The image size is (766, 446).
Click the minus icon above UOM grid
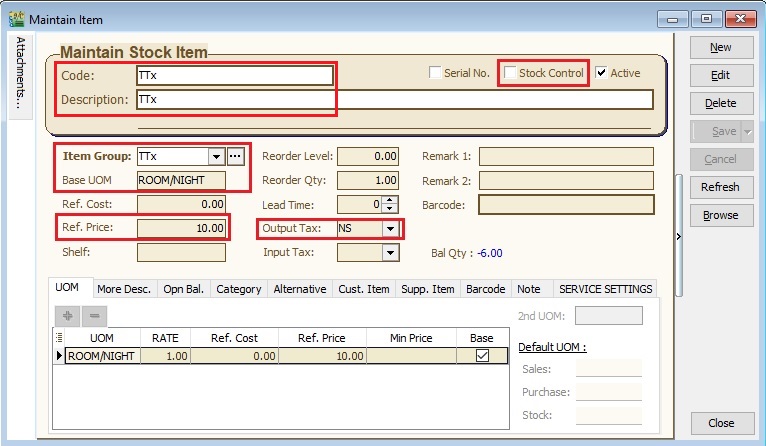click(95, 315)
